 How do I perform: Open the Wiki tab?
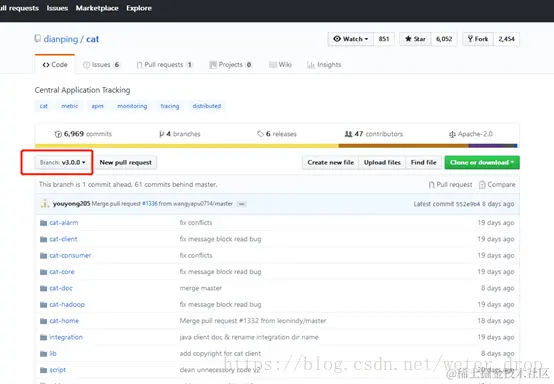coord(281,65)
